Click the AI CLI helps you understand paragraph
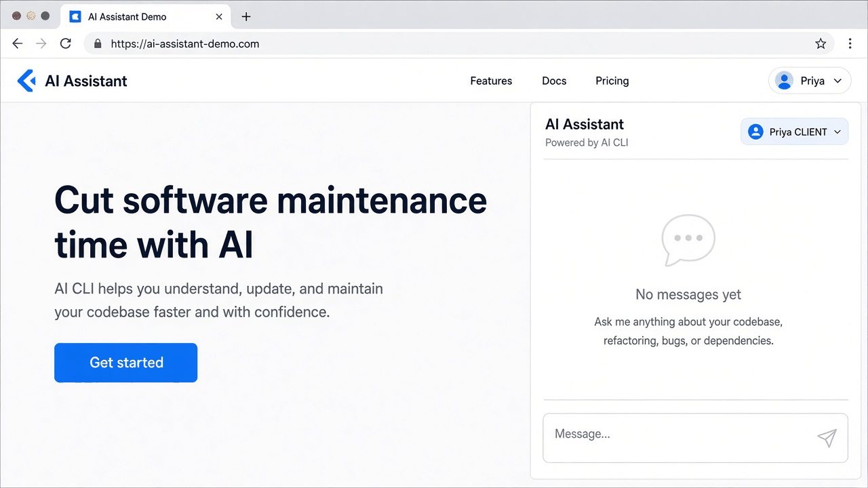Screen dimensions: 868x488 tap(219, 300)
